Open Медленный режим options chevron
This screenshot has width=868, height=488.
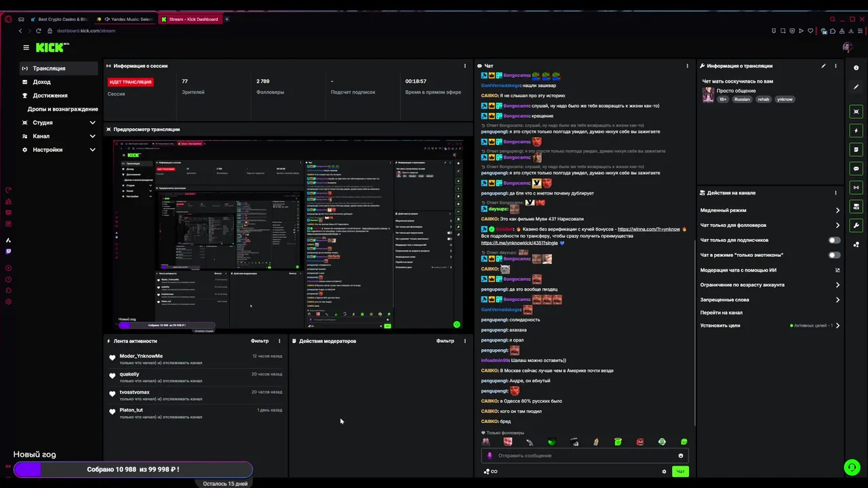[837, 210]
